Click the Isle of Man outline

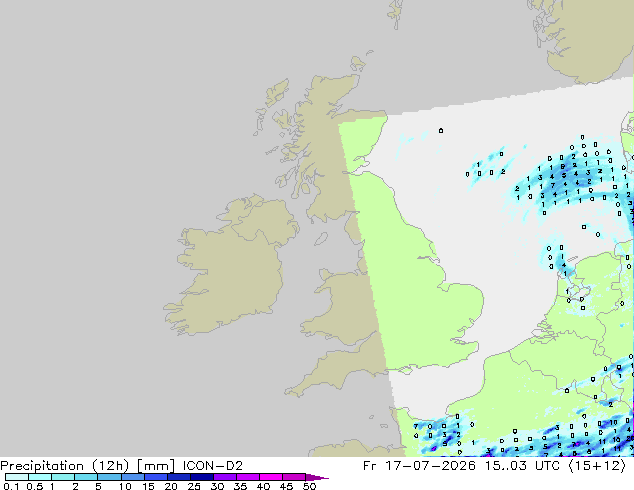click(x=321, y=239)
